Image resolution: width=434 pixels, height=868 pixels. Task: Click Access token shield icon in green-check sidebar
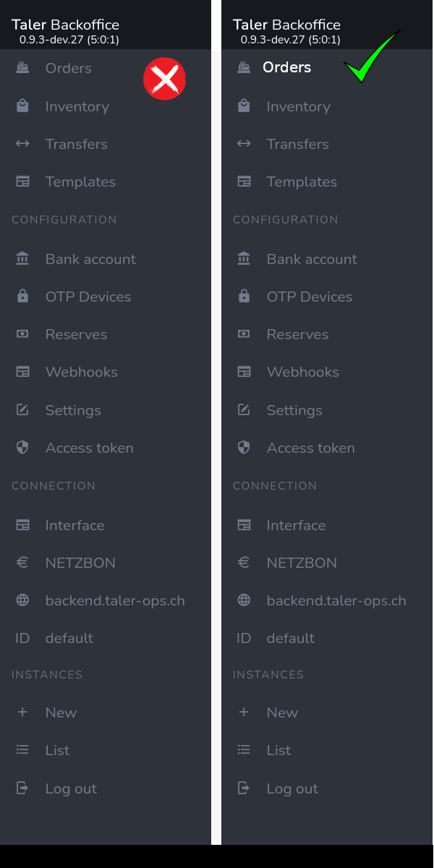[x=244, y=448]
